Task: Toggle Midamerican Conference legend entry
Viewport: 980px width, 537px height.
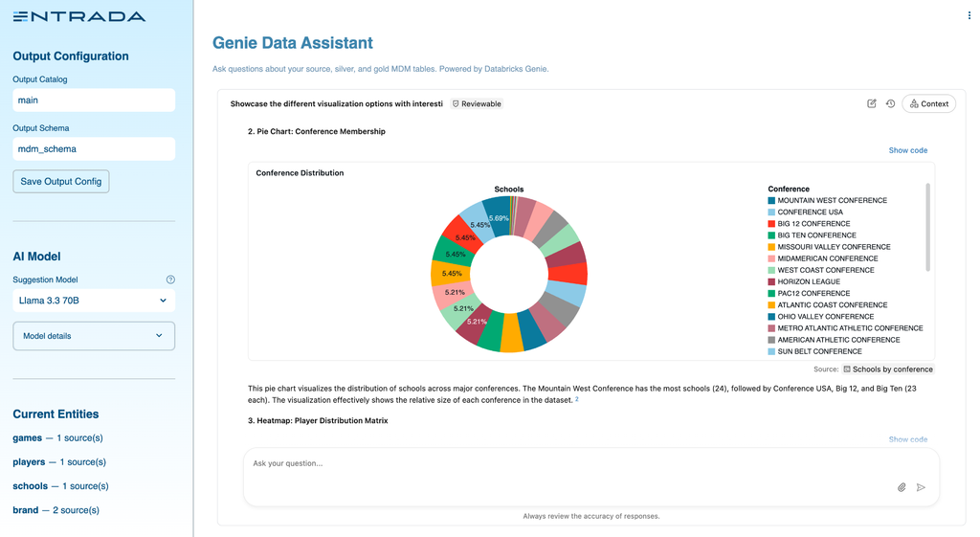Action: click(x=823, y=258)
